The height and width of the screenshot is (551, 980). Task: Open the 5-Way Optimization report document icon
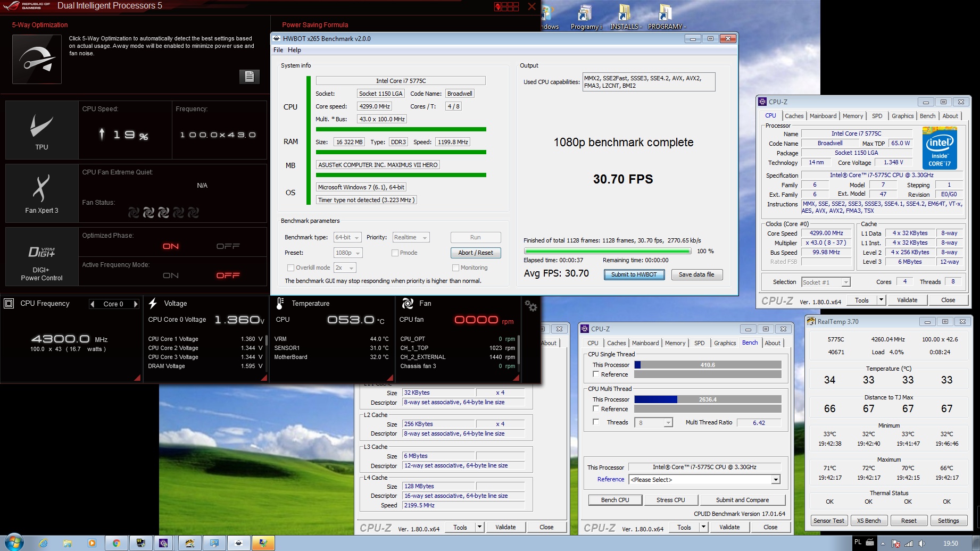[249, 76]
